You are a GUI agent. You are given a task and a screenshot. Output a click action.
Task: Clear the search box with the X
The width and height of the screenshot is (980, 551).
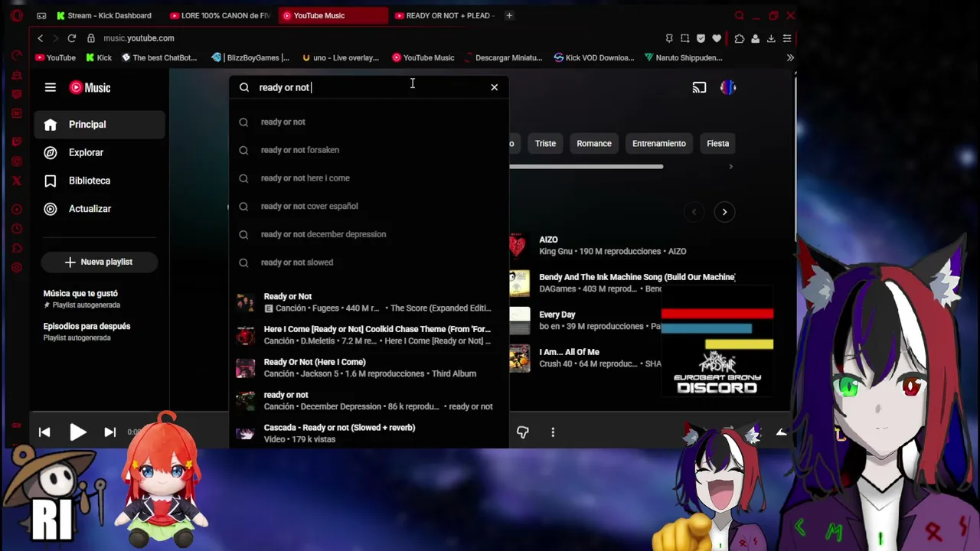[x=495, y=87]
